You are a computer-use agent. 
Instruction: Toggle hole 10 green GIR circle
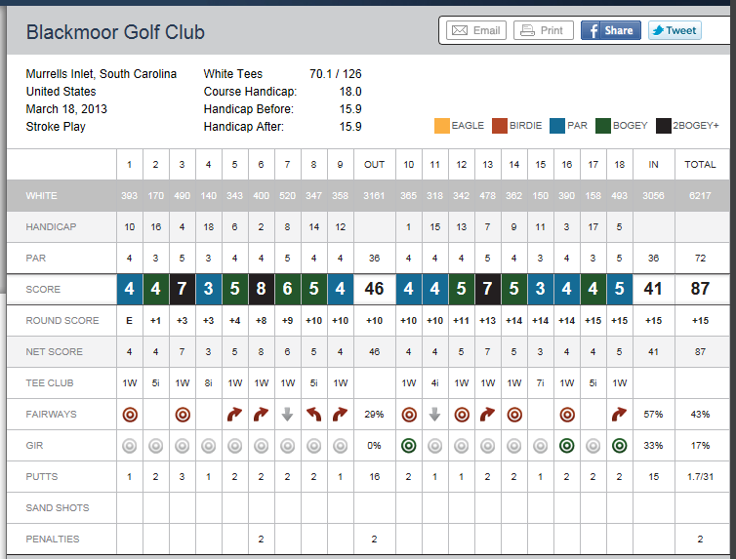coord(409,446)
